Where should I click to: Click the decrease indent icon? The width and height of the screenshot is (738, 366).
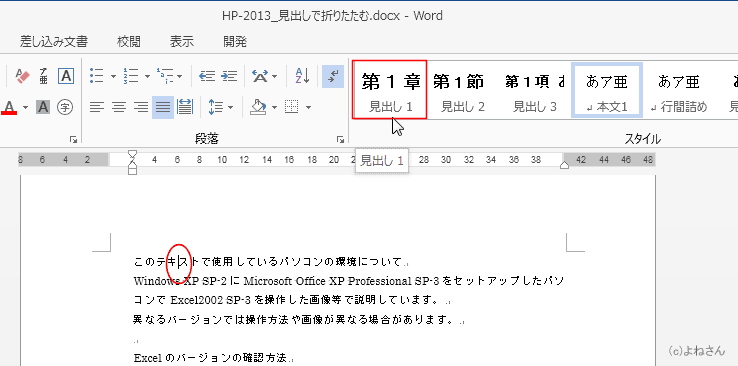pyautogui.click(x=207, y=76)
